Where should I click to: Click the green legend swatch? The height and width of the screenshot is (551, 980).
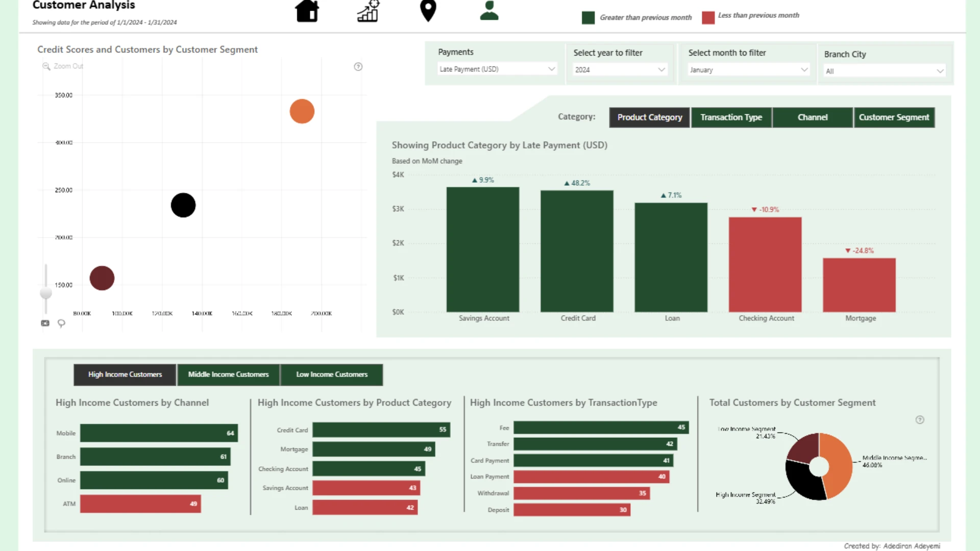click(x=588, y=18)
